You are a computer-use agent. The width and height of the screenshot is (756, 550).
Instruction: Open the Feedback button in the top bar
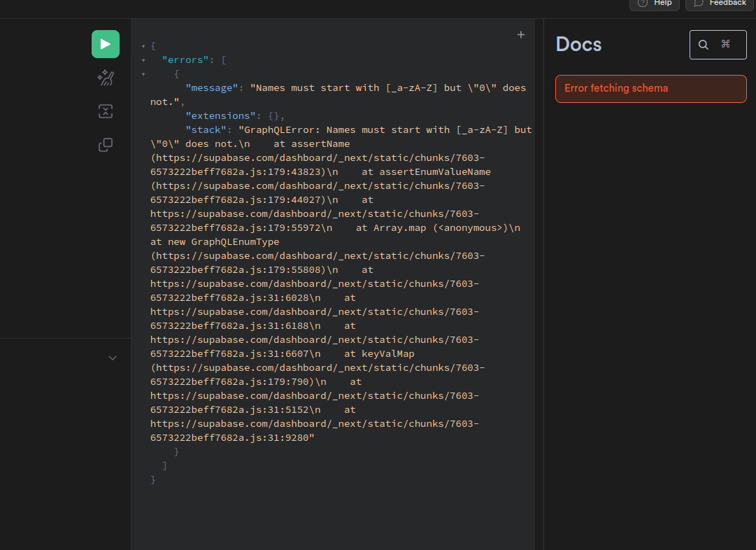pyautogui.click(x=720, y=3)
